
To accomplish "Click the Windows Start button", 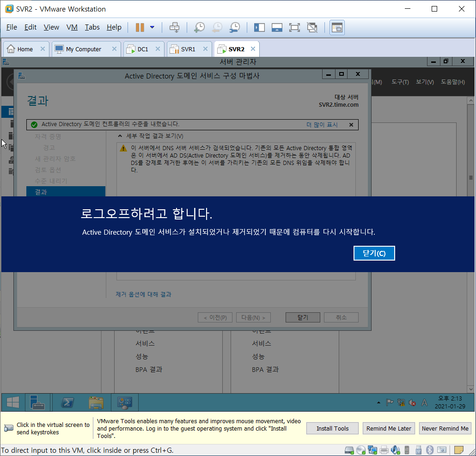I will click(x=13, y=402).
